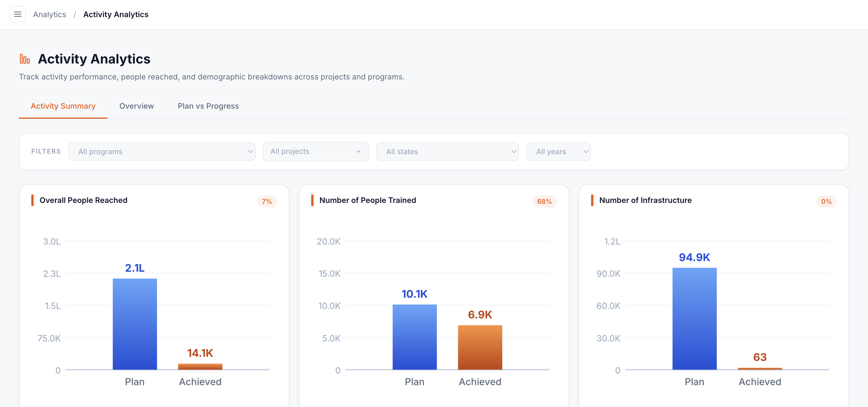868x407 pixels.
Task: Click the 3.0L axis label
Action: 52,241
